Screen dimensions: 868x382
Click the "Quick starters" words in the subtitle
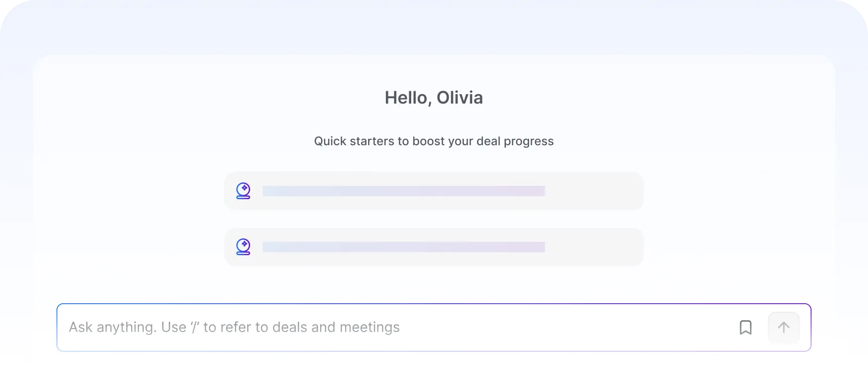coord(354,141)
